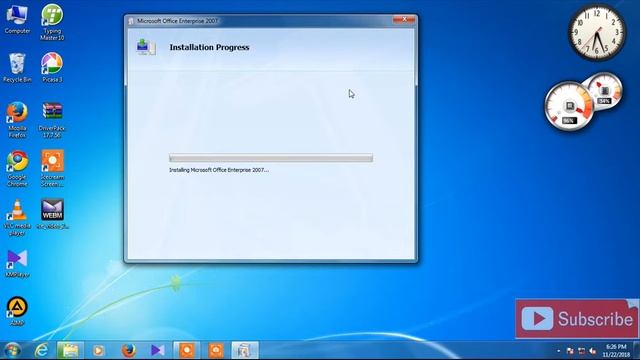Viewport: 640px width, 360px height.
Task: Select the Picasa 3 desktop shortcut
Action: point(52,68)
